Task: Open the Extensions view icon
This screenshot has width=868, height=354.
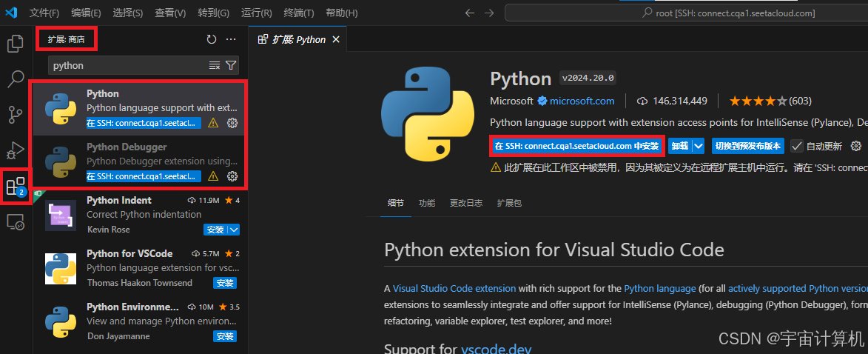Action: pos(16,187)
